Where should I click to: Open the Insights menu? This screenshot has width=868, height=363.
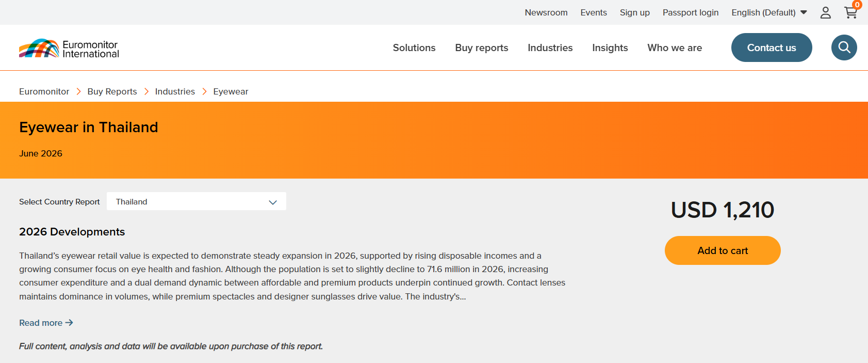click(x=610, y=48)
